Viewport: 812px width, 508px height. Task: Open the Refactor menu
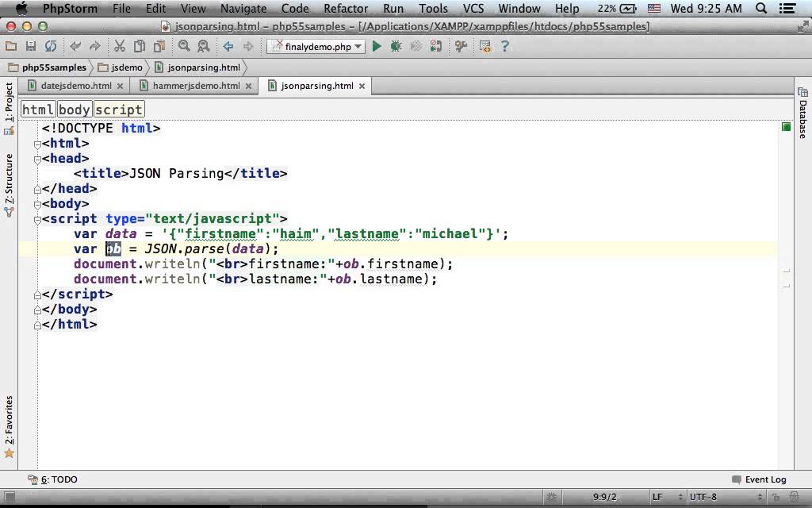346,8
